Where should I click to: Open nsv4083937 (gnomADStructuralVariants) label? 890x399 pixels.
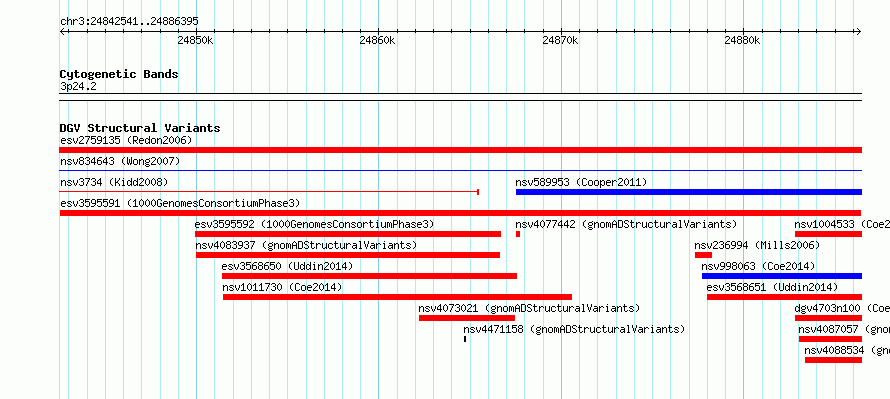tap(306, 245)
